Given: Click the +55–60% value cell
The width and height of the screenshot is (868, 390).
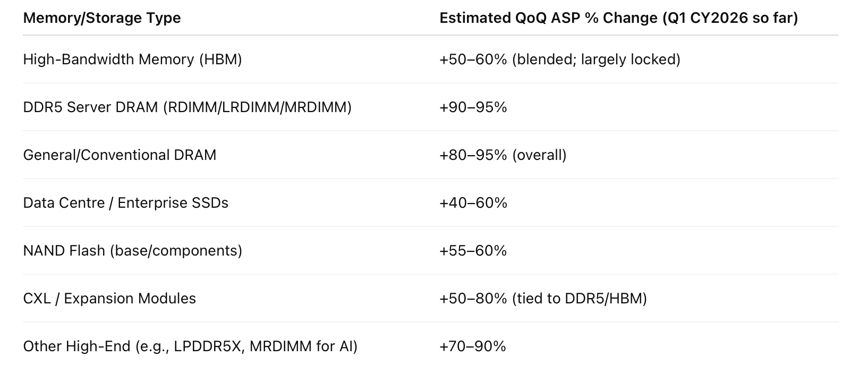Looking at the screenshot, I should pos(473,251).
